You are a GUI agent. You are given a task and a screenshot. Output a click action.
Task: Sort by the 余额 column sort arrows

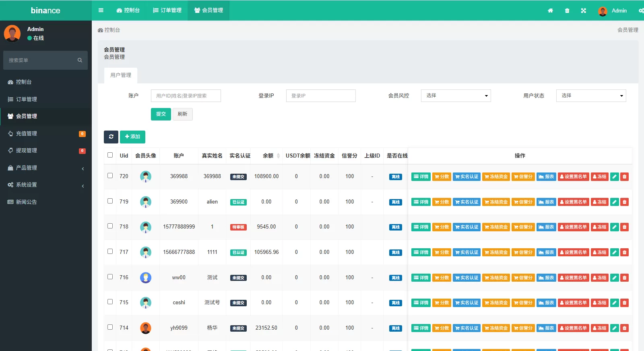coord(278,156)
